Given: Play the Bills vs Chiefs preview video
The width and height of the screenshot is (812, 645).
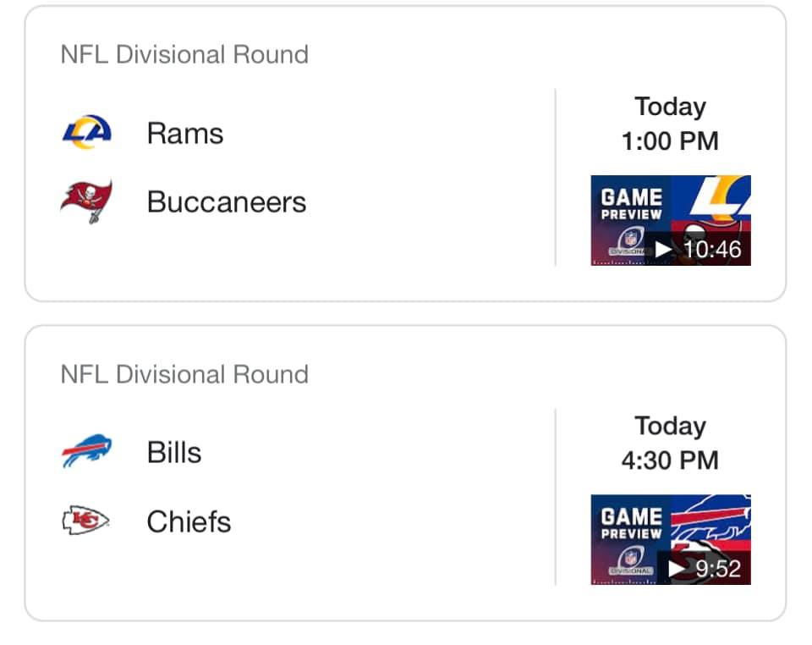Looking at the screenshot, I should 677,568.
